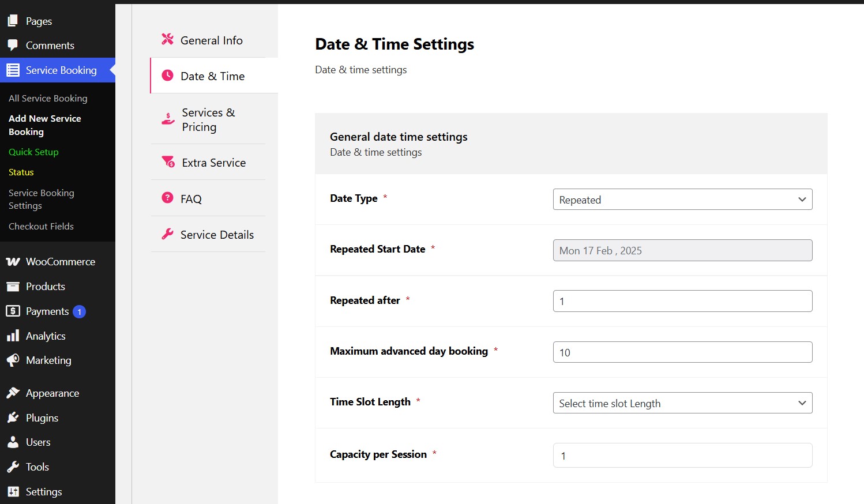Screen dimensions: 864x504
Task: Open Service Booking Settings link
Action: tap(42, 200)
